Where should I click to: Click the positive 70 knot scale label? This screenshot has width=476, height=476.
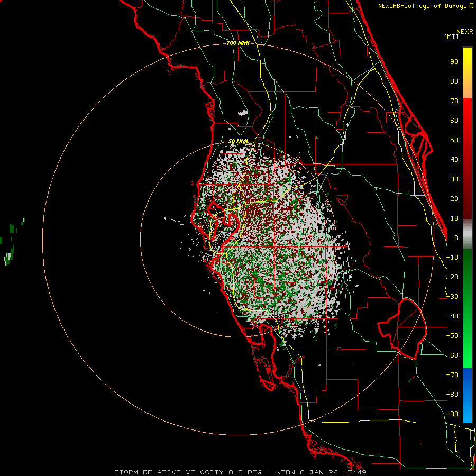pos(454,101)
